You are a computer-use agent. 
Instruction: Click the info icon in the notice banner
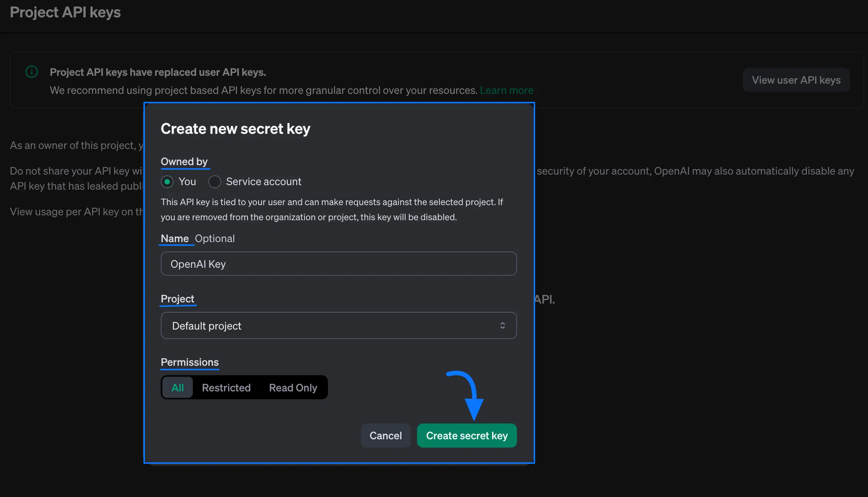32,72
